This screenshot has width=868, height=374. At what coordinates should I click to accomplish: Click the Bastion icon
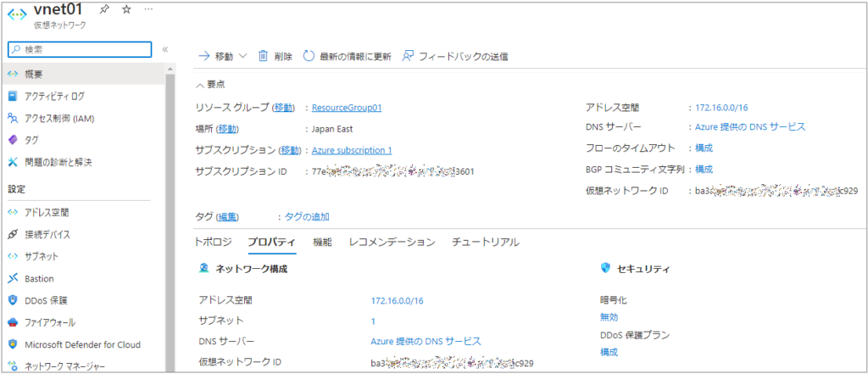point(14,278)
